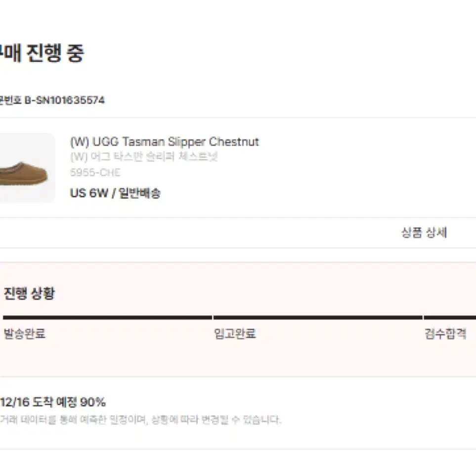Image resolution: width=476 pixels, height=476 pixels.
Task: Open the UGG Tasman slipper product thumbnail
Action: (x=27, y=168)
